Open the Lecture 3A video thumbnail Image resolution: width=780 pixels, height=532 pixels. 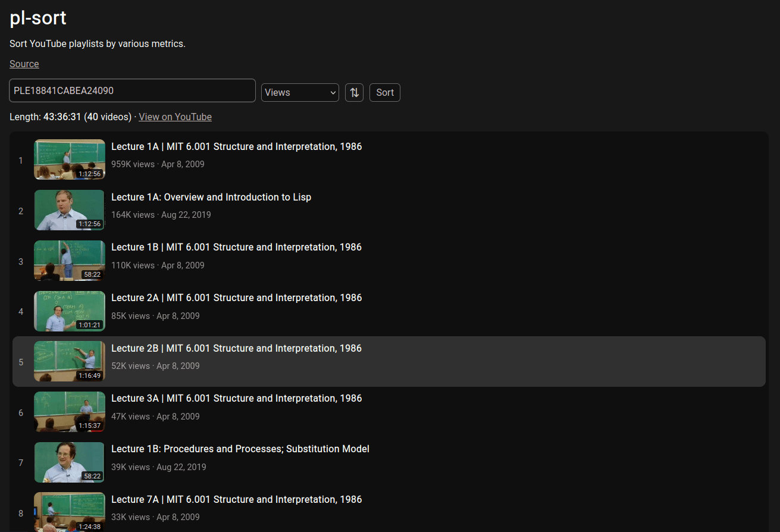coord(70,412)
